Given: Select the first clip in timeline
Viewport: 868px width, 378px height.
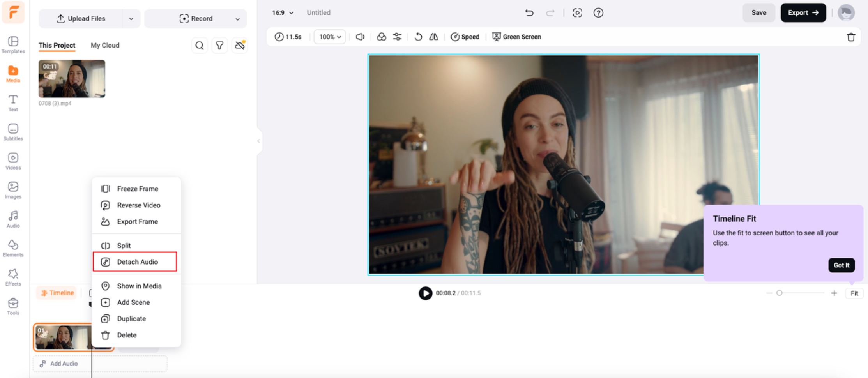Looking at the screenshot, I should pyautogui.click(x=63, y=337).
